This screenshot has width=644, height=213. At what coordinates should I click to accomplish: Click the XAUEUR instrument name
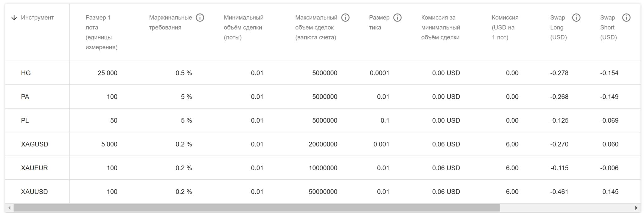click(x=34, y=168)
